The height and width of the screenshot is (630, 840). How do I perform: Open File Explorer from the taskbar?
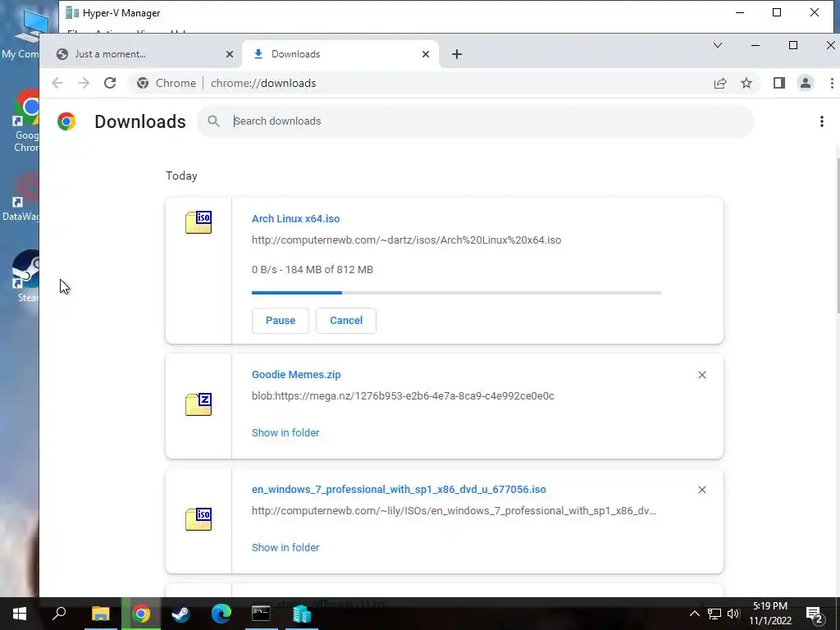pos(100,614)
